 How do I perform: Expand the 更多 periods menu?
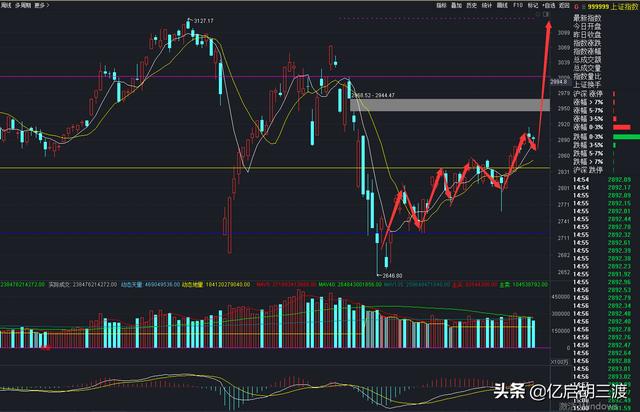tap(41, 5)
